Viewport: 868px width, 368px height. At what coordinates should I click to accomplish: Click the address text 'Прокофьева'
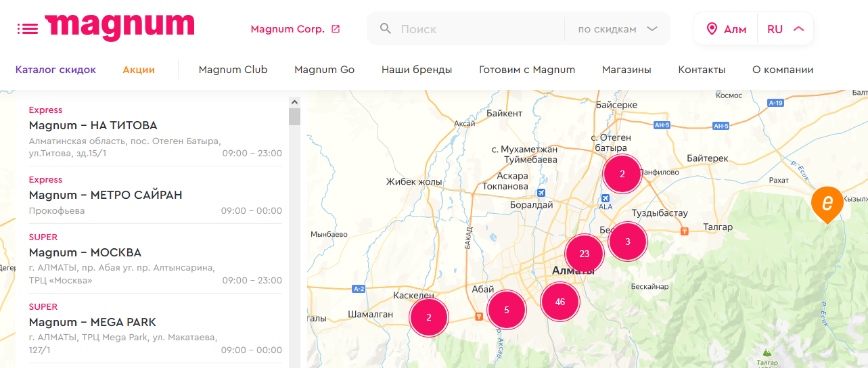(57, 211)
